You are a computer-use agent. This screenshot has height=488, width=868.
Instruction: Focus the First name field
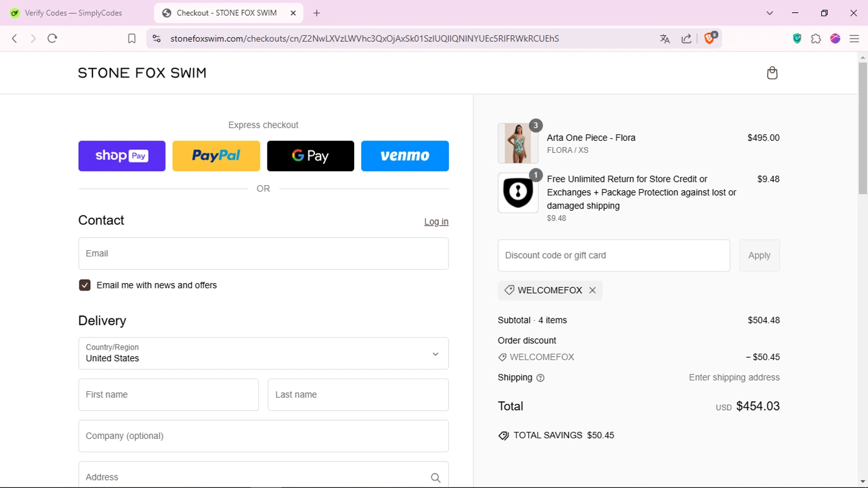[168, 395]
